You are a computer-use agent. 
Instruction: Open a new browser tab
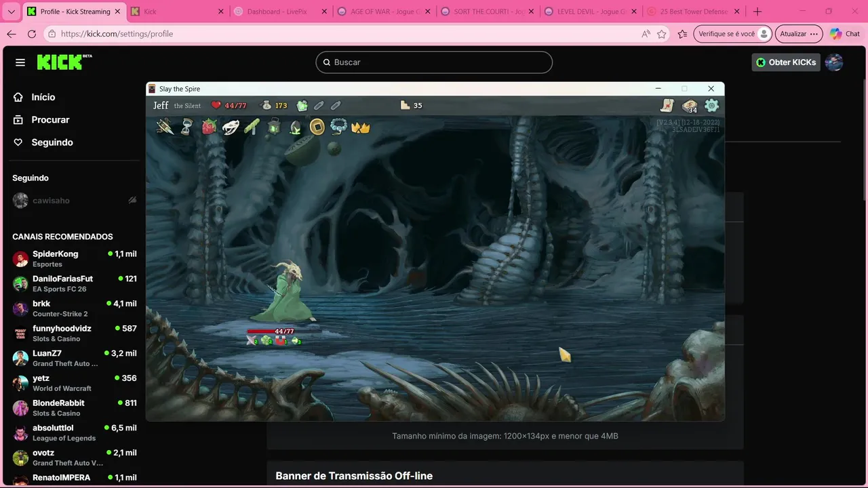point(757,12)
